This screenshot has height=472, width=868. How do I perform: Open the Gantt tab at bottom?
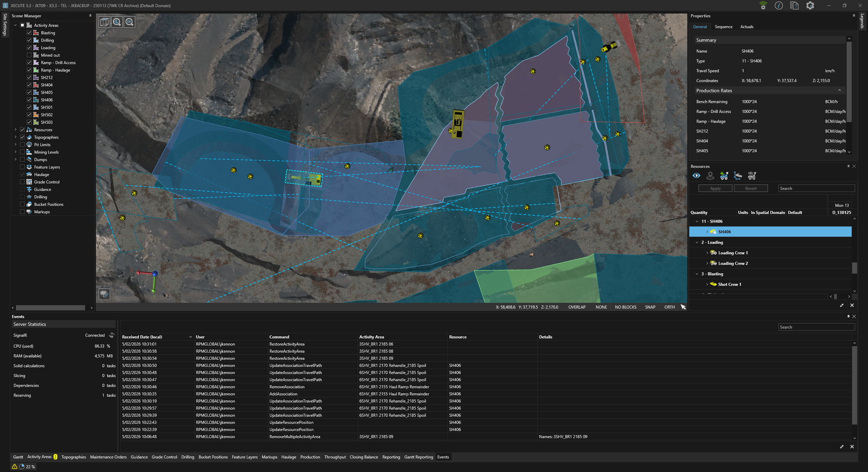click(18, 457)
